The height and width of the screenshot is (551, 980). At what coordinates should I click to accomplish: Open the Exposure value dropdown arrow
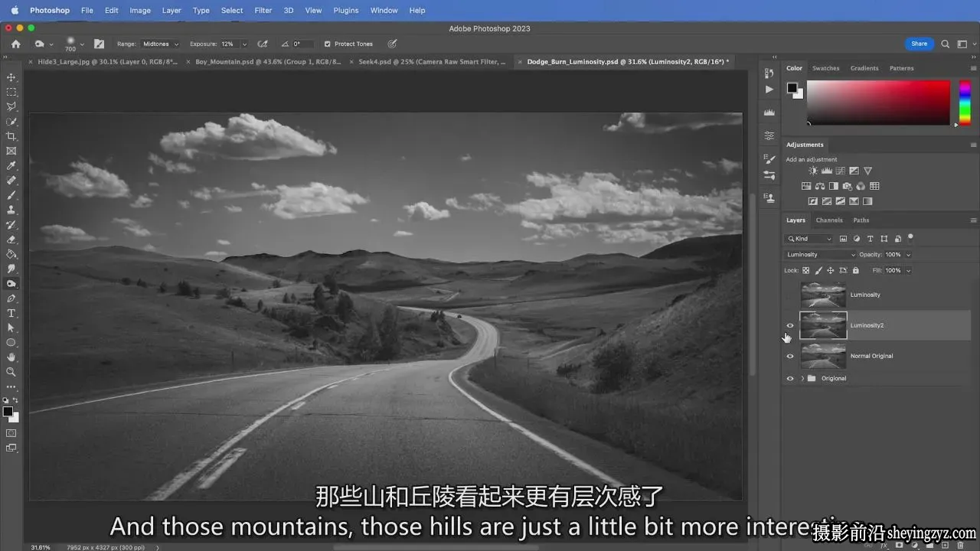pyautogui.click(x=244, y=44)
